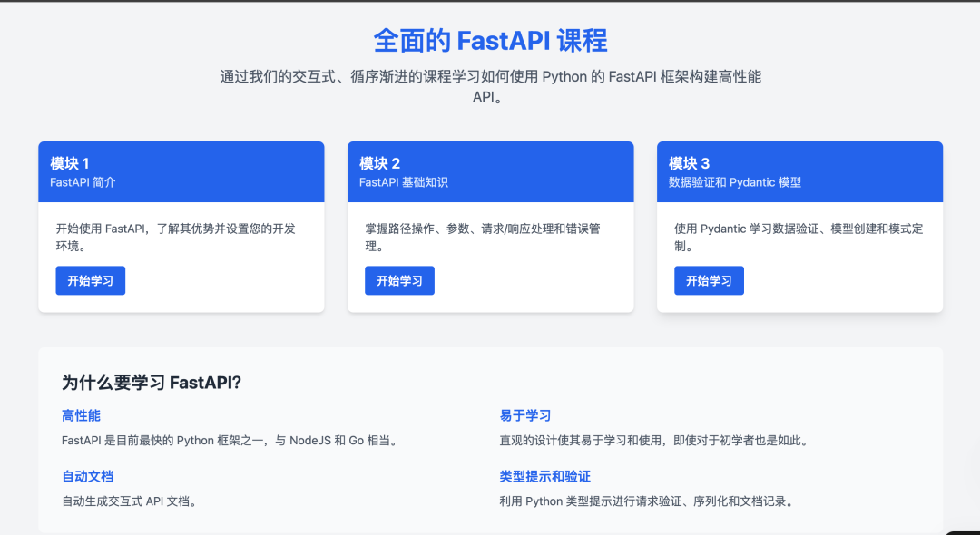Click the 类型提示和验证 feature title
The image size is (980, 535).
545,476
